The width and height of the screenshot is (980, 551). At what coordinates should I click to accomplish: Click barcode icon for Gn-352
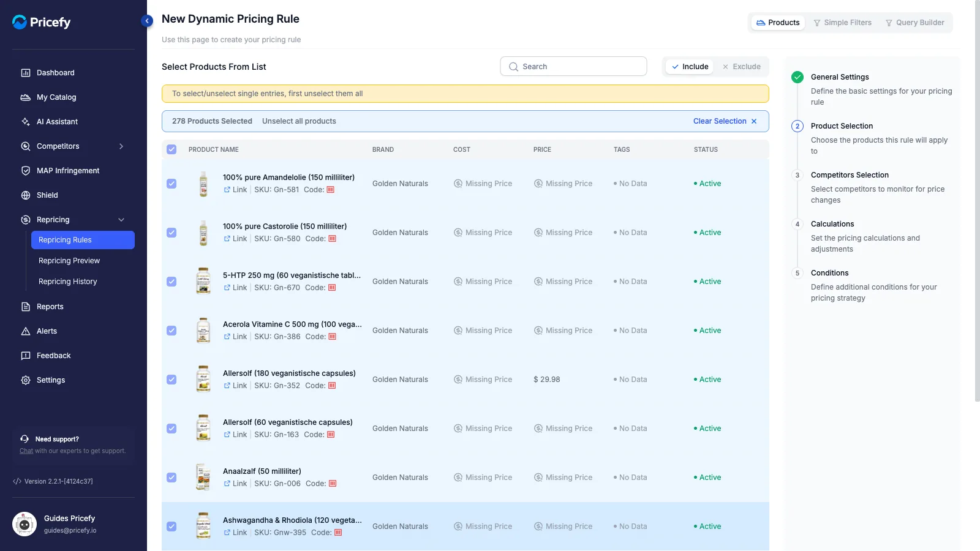332,386
